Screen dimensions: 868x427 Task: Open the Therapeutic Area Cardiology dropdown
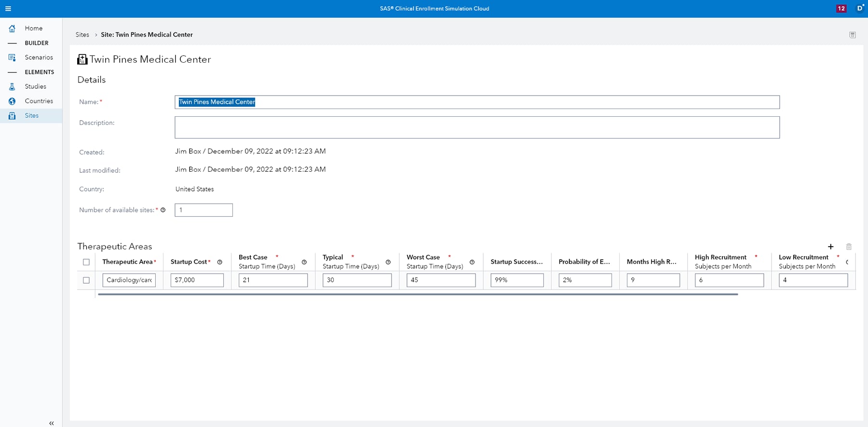pyautogui.click(x=129, y=280)
